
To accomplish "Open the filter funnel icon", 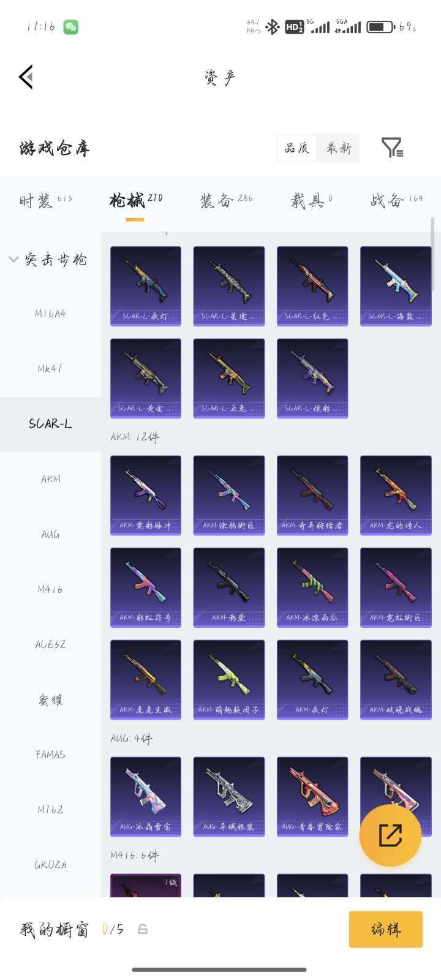I will [392, 148].
